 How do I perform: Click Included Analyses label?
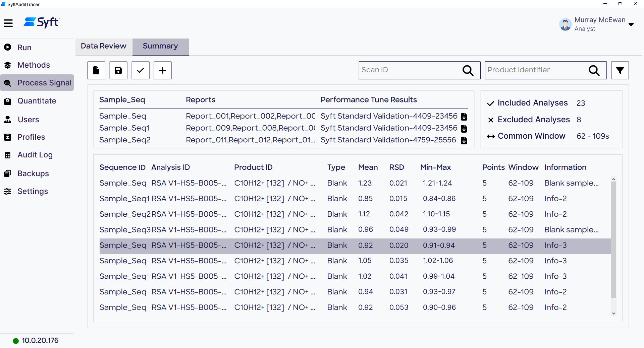(x=533, y=103)
